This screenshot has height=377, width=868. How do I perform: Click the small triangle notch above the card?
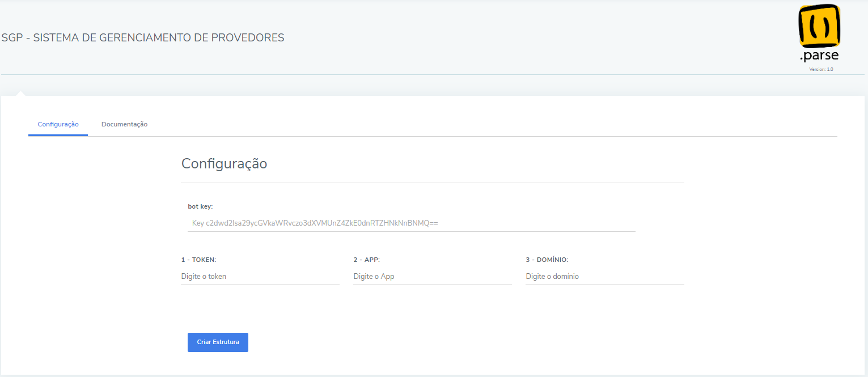(20, 93)
